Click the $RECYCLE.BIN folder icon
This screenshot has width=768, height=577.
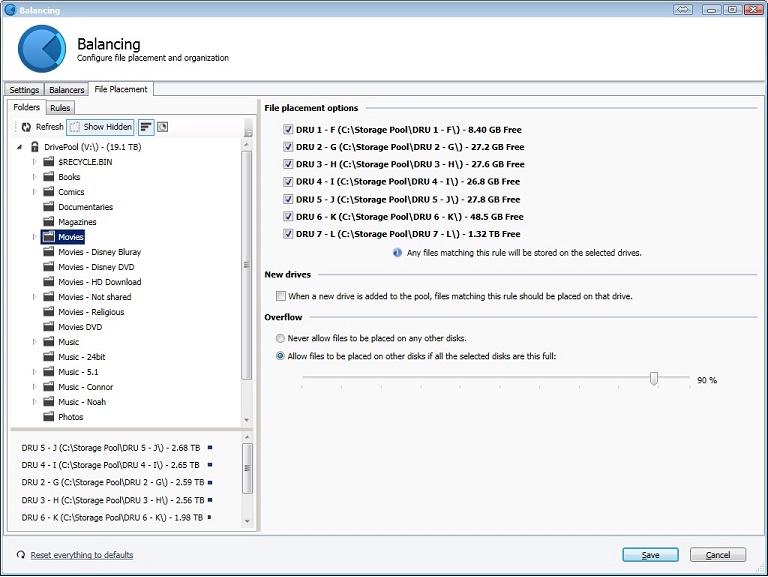pos(48,162)
